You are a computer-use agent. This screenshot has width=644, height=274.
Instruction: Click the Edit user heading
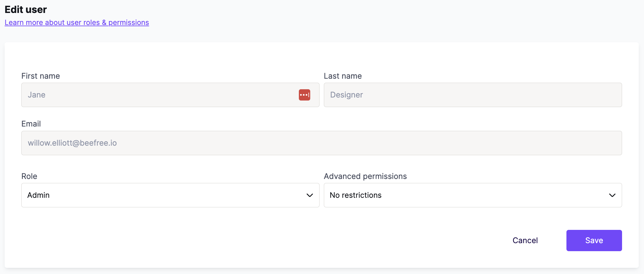(26, 10)
